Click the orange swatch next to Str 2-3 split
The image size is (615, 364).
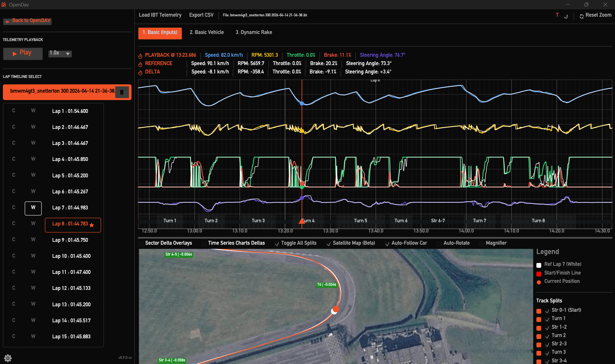(539, 345)
